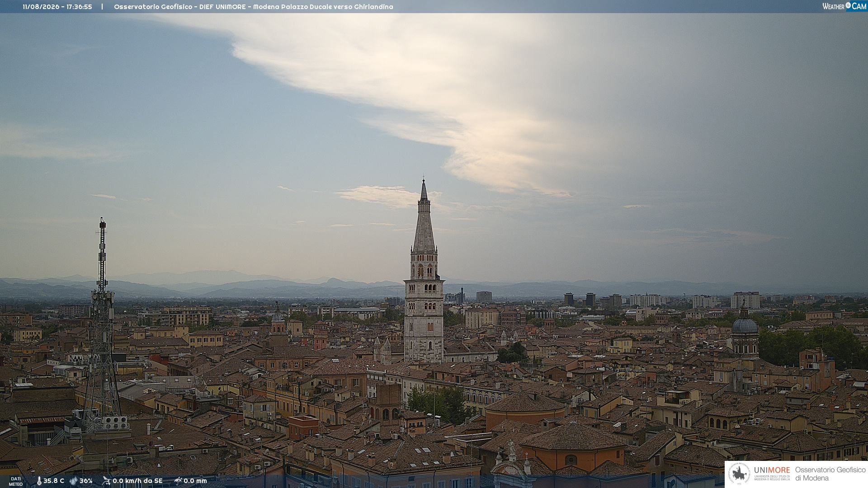Click the humidity water drops icon

coord(73,481)
